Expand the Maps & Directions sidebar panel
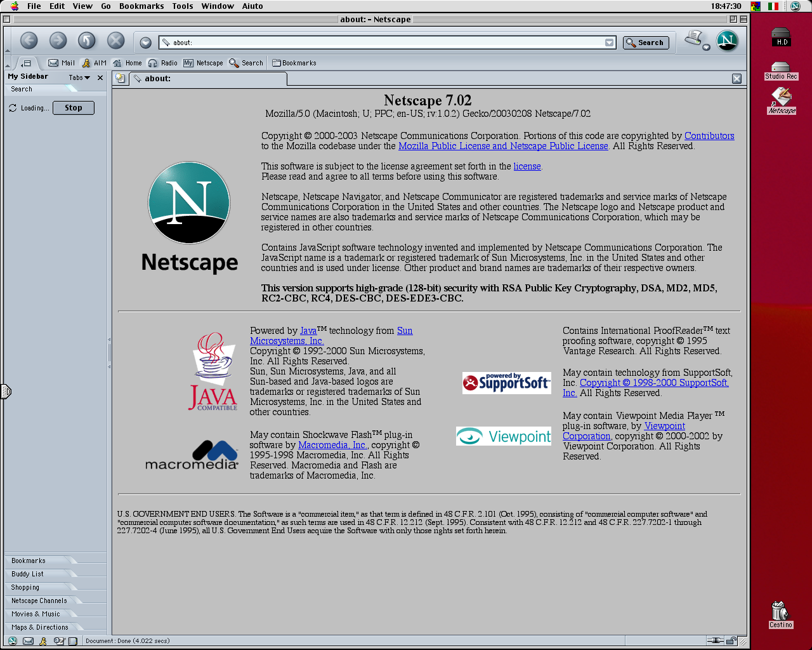 tap(55, 627)
